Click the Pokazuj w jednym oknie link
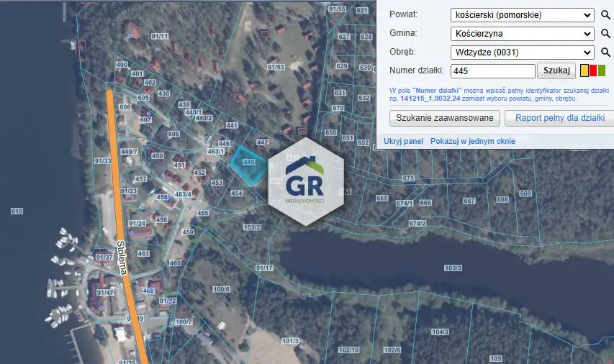This screenshot has width=614, height=364. (473, 141)
